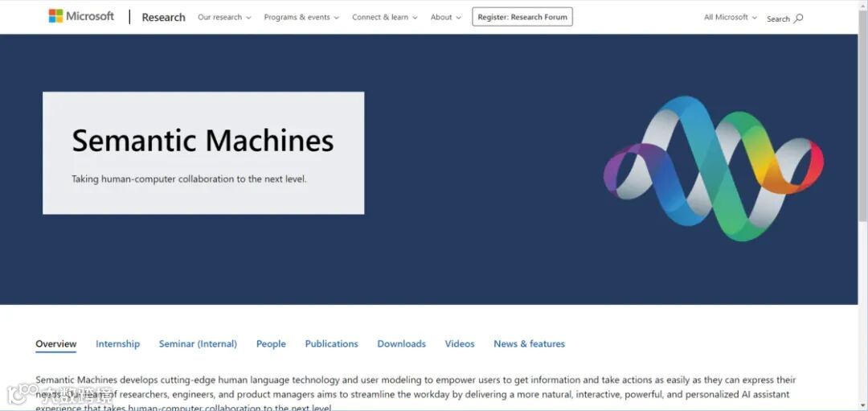The height and width of the screenshot is (411, 868).
Task: Go to the People tab
Action: [271, 344]
